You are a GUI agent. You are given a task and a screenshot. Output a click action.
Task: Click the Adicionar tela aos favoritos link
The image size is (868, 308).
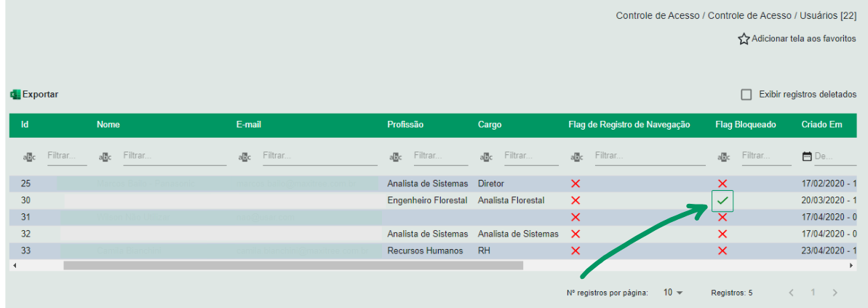point(803,39)
